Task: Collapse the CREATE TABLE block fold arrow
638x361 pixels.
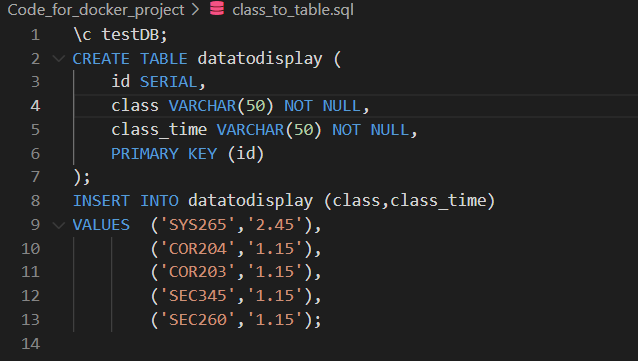Action: click(59, 59)
